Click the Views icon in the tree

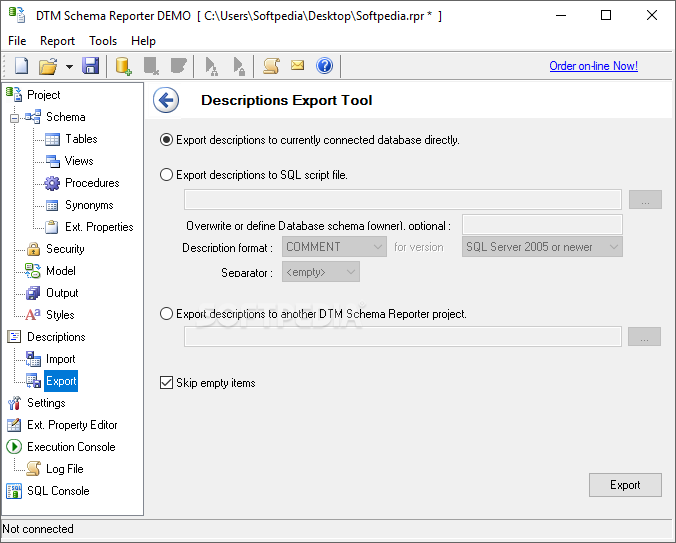(x=53, y=161)
